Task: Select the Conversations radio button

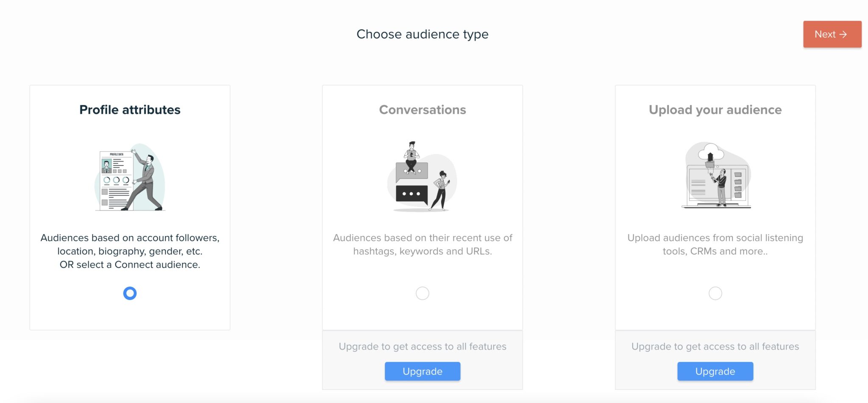Action: (x=422, y=293)
